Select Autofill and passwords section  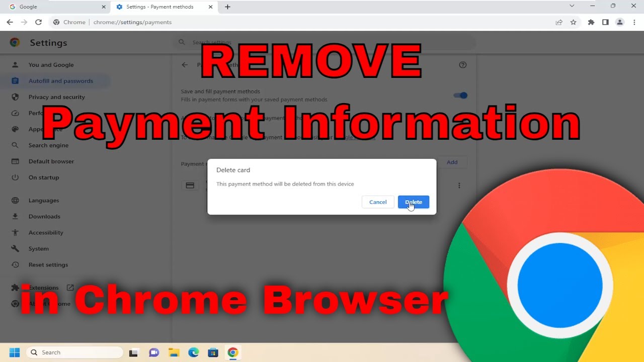(x=60, y=81)
